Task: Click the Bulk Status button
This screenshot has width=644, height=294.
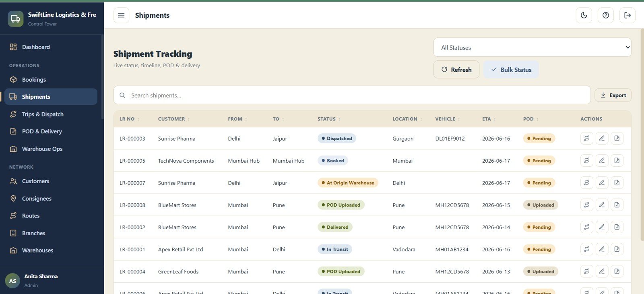Action: 511,70
